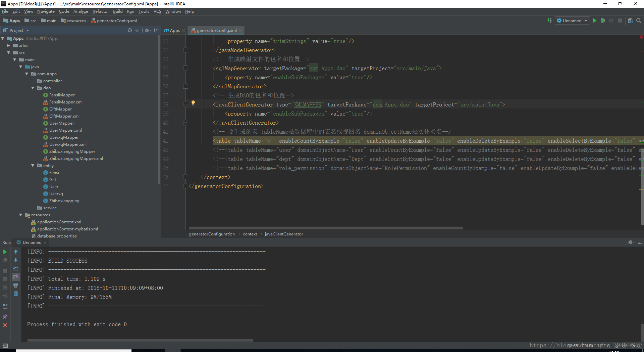Click the editor horizontal scrollbar
This screenshot has width=644, height=352.
[326, 228]
